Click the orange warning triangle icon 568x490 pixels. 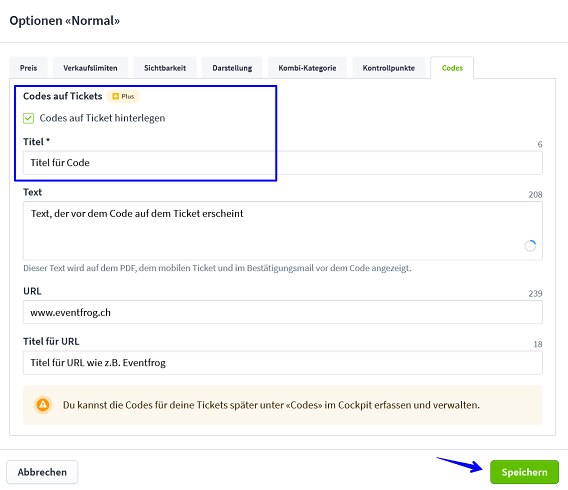click(x=43, y=405)
